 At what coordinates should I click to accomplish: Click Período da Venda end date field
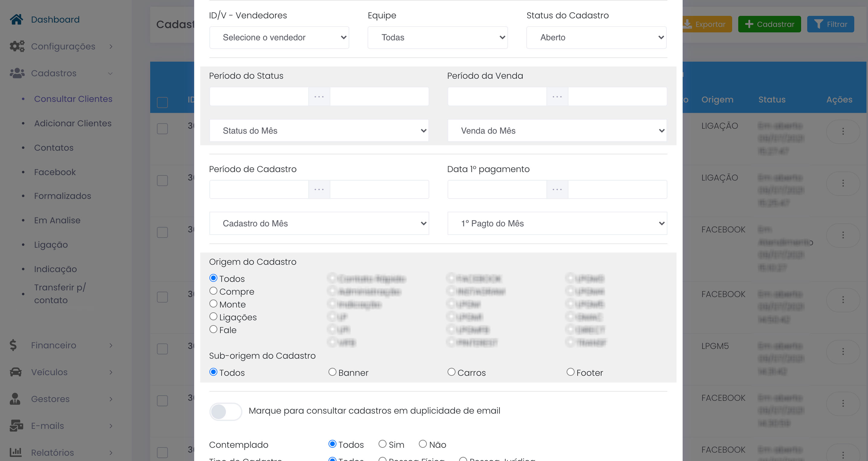[617, 97]
